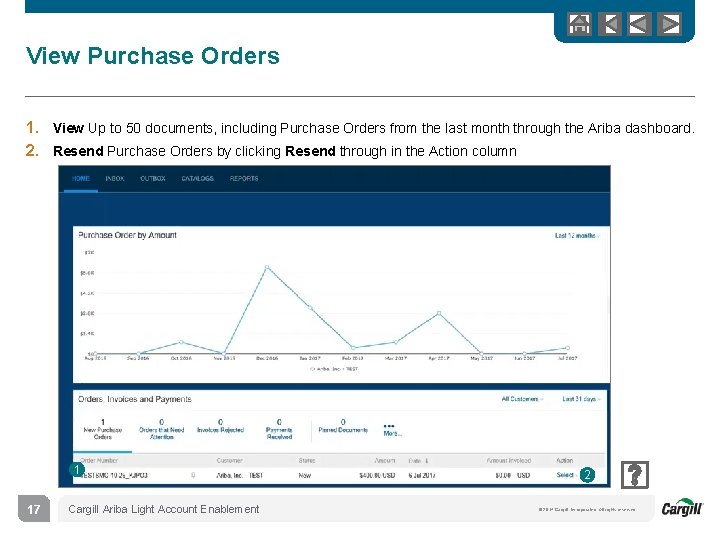Image resolution: width=720 pixels, height=540 pixels.
Task: Open the three-dot More tile
Action: point(392,430)
